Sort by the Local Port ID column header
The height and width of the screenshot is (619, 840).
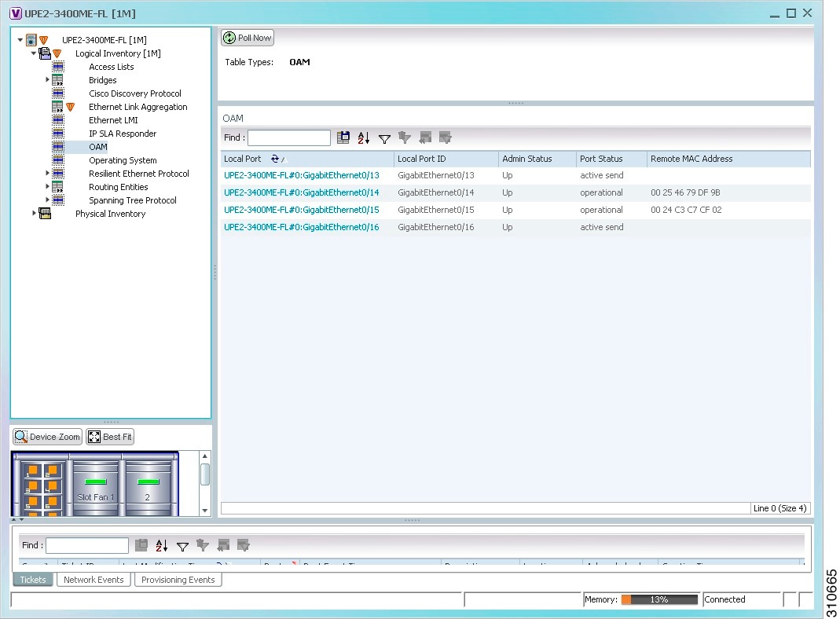tap(446, 159)
